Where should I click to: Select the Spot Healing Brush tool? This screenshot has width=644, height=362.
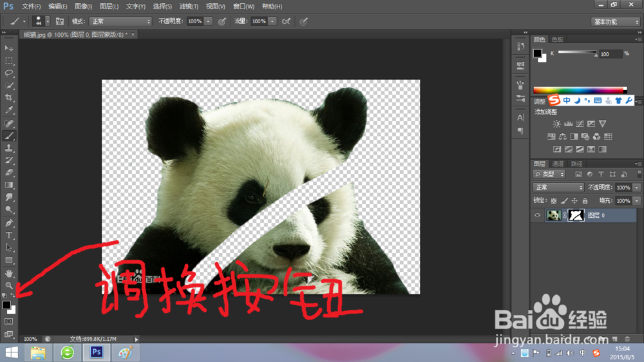point(9,123)
